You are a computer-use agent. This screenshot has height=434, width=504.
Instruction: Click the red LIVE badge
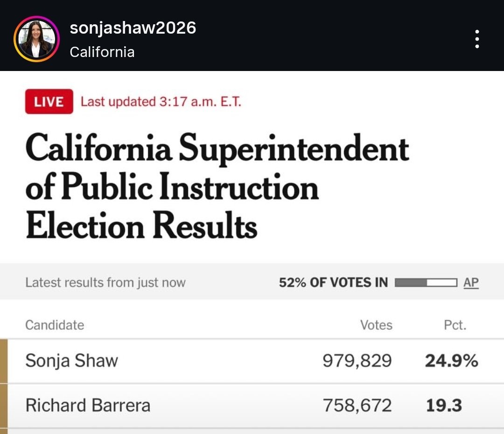tap(49, 102)
